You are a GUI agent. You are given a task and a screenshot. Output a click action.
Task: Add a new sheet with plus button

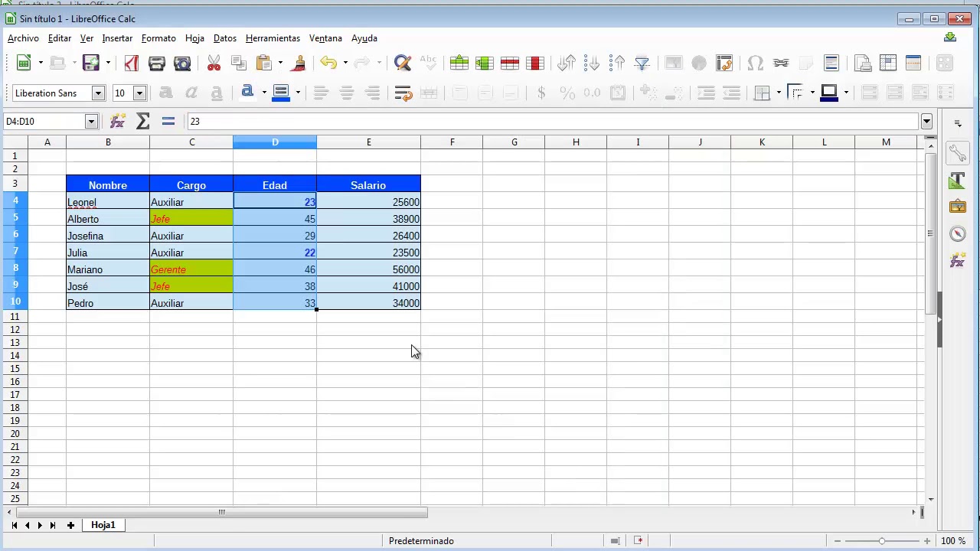70,525
